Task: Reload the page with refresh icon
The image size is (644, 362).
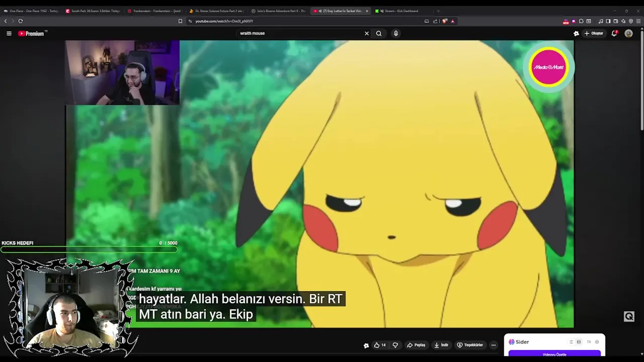Action: pyautogui.click(x=21, y=21)
